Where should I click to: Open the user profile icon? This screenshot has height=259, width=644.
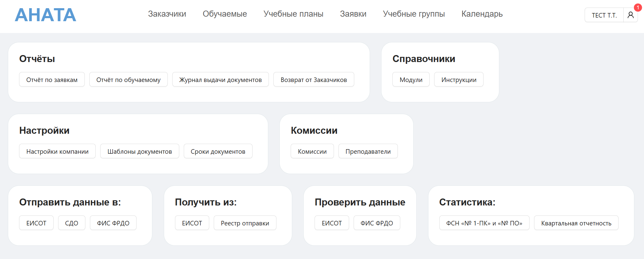[x=631, y=15]
